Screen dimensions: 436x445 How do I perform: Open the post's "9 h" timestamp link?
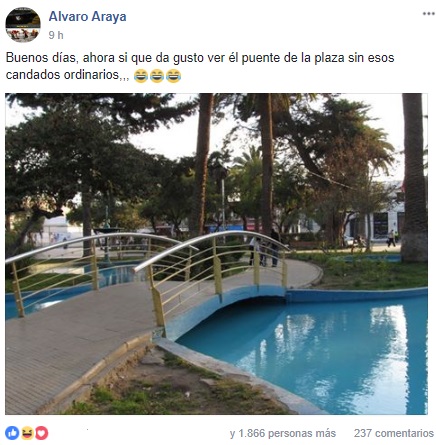(56, 35)
